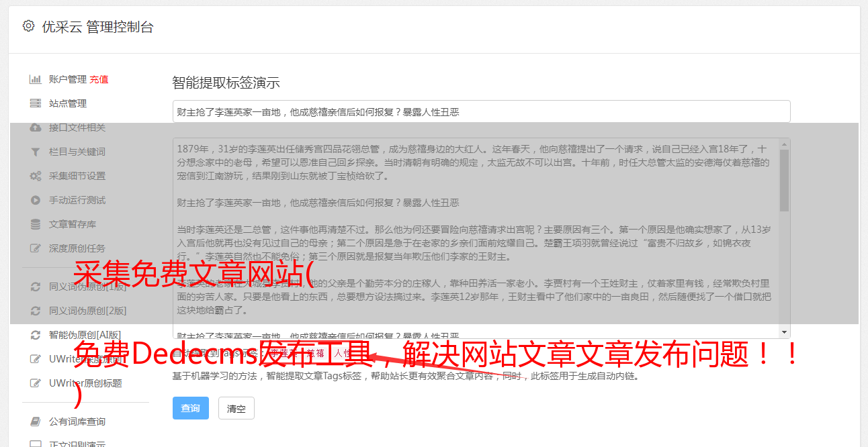The image size is (868, 447).
Task: Click the blue 查询 button
Action: pos(191,408)
